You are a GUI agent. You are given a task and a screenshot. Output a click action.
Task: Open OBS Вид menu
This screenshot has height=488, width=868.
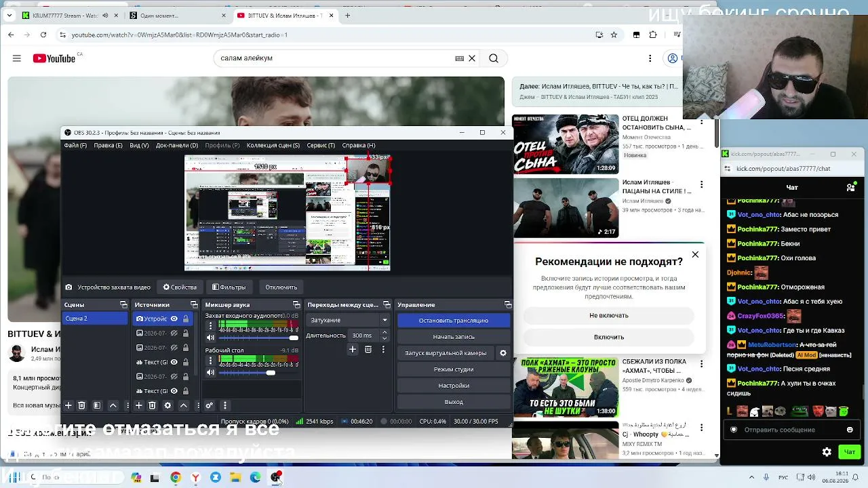point(139,145)
